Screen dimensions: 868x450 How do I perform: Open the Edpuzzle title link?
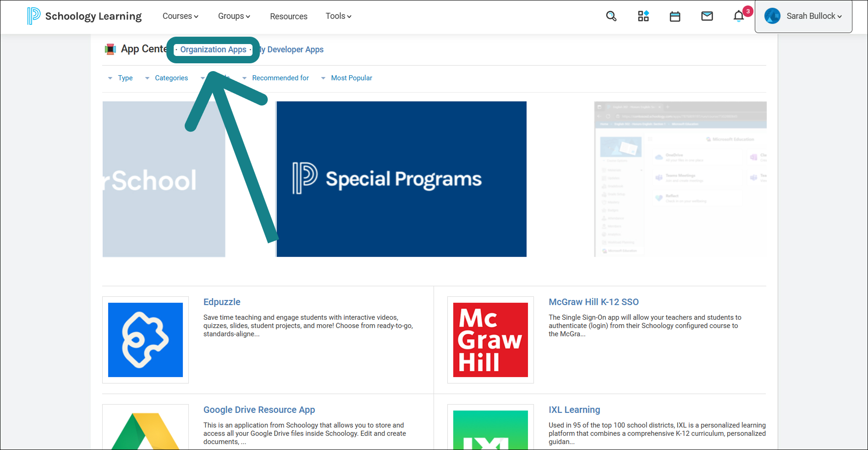pyautogui.click(x=222, y=302)
